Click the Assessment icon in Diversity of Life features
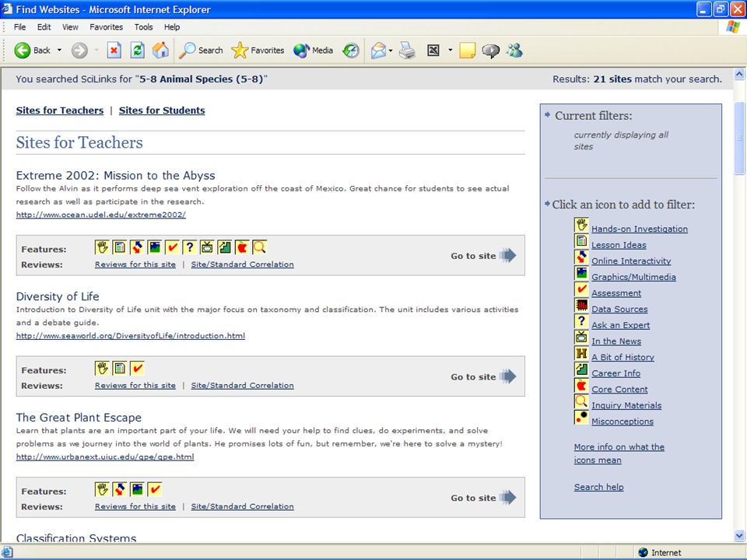 click(x=137, y=368)
